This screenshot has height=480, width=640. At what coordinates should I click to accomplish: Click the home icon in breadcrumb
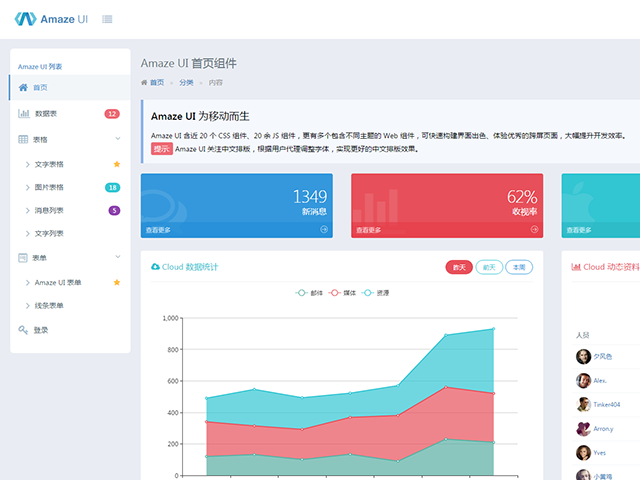click(x=144, y=82)
